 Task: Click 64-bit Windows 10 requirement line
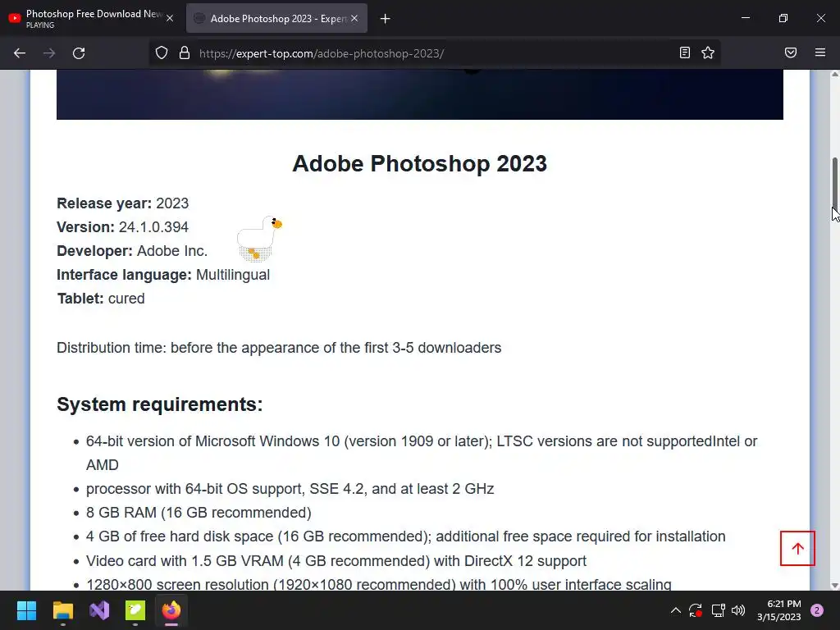422,453
